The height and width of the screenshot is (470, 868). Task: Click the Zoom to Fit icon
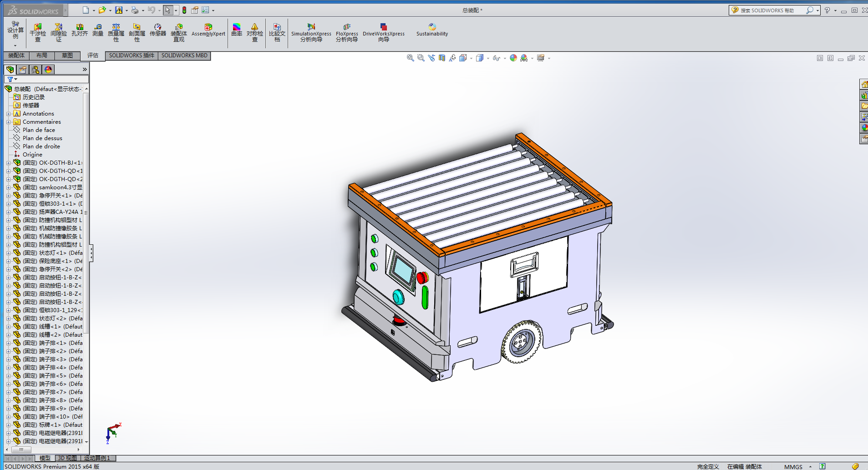click(410, 58)
